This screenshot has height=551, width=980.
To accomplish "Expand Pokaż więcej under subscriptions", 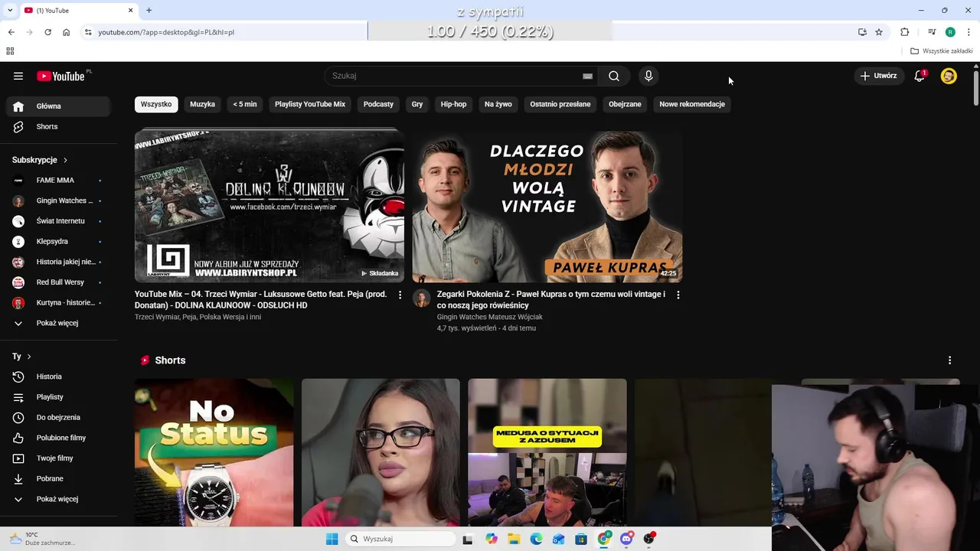I will 58,323.
